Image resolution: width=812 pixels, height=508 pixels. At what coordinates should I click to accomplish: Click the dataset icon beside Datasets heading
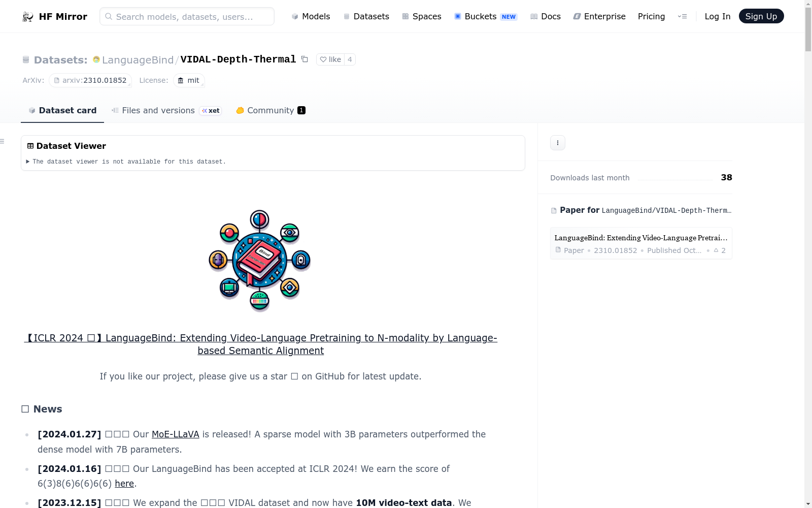click(26, 60)
